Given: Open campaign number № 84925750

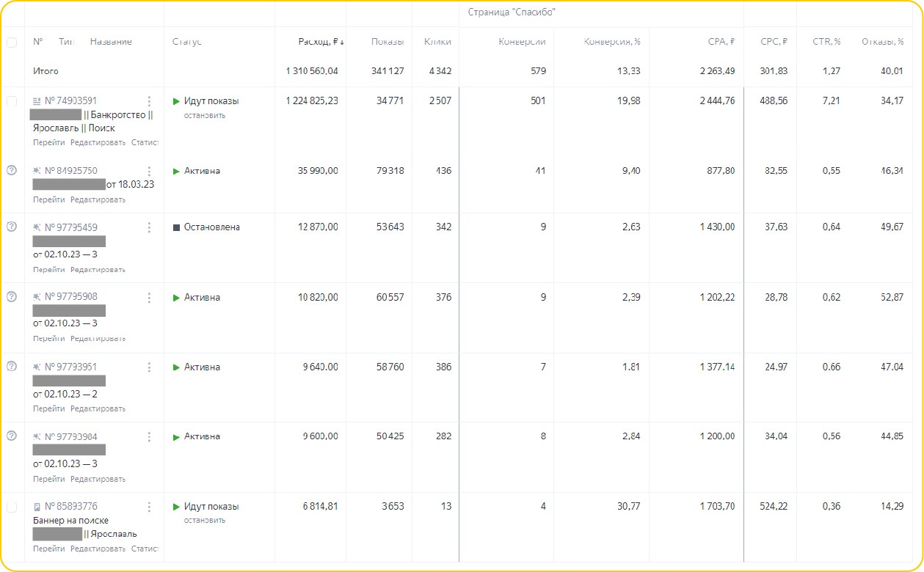Looking at the screenshot, I should click(x=71, y=171).
